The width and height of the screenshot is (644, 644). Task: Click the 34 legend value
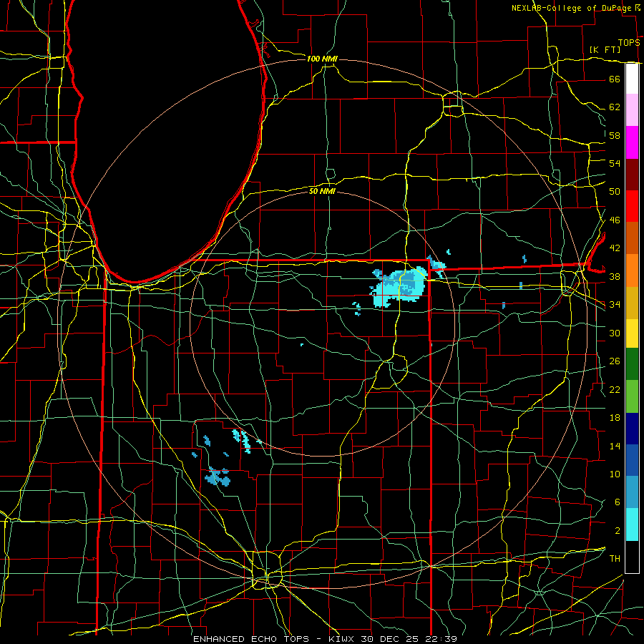pyautogui.click(x=615, y=305)
